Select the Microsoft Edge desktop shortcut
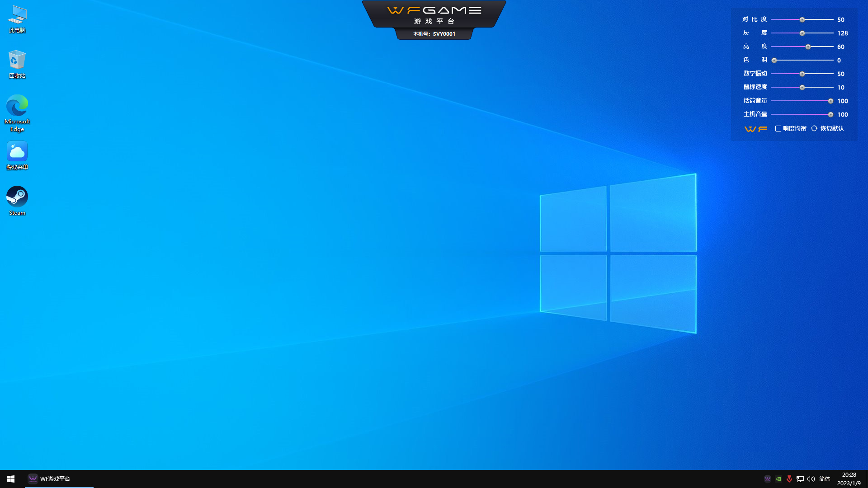 point(17,113)
